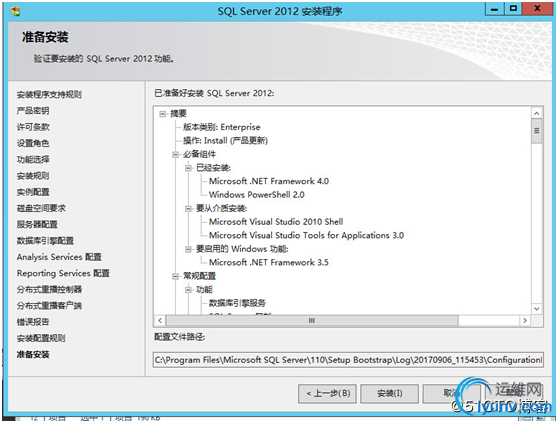Go back with the 上一步(B) button
558x423 pixels.
click(327, 393)
